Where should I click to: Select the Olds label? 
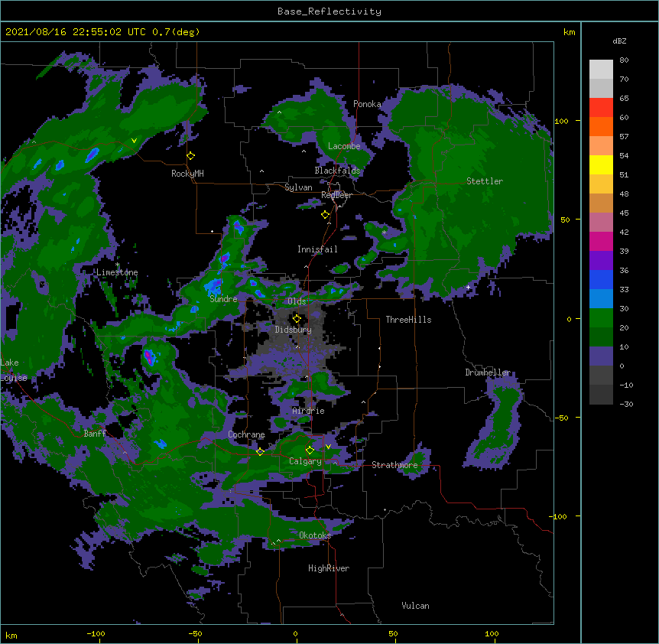(x=297, y=301)
